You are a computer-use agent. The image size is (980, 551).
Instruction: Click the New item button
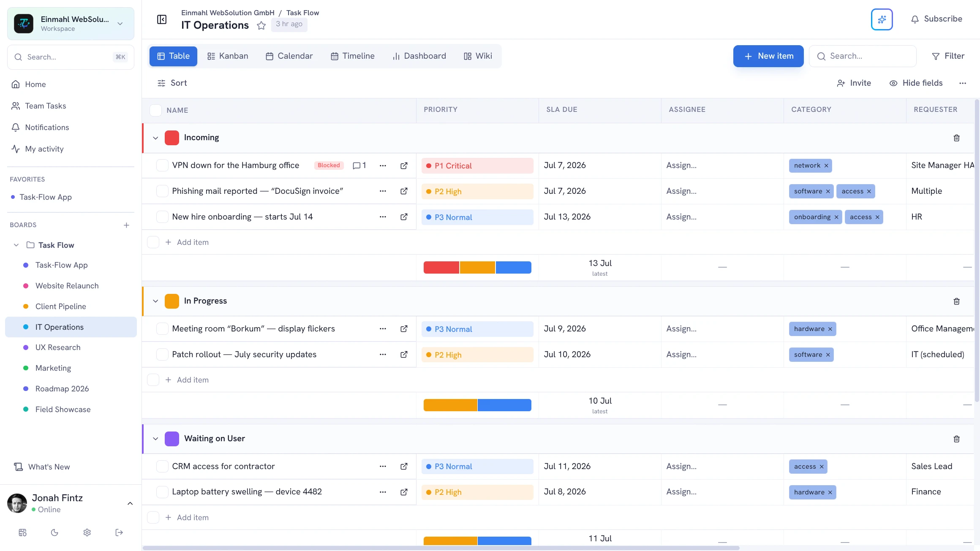(768, 56)
